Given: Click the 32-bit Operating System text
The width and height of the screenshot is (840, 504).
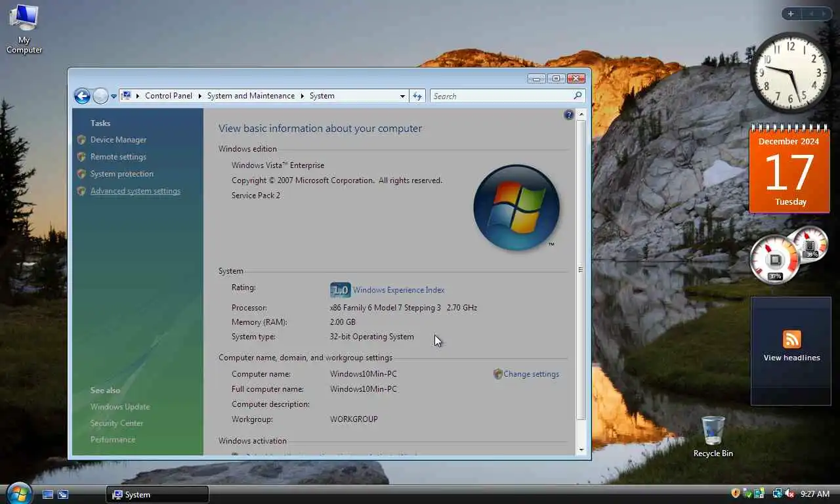Looking at the screenshot, I should (371, 337).
